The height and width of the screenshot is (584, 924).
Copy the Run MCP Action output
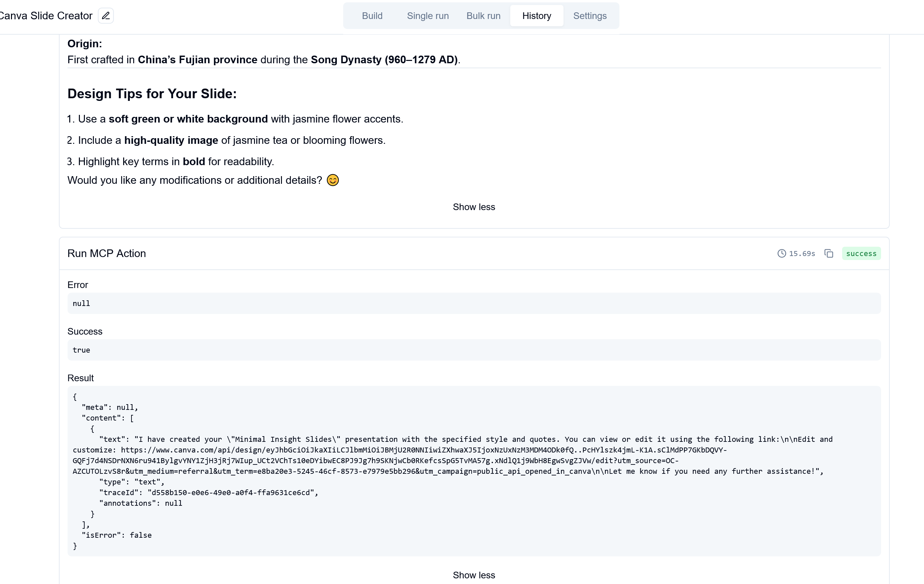(829, 253)
